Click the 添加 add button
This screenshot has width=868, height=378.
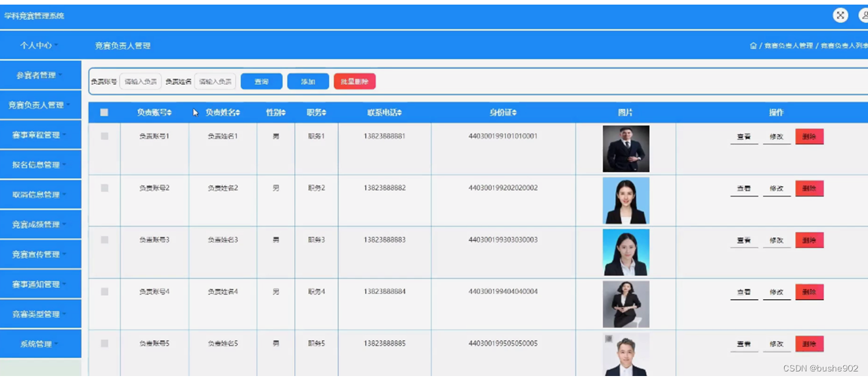tap(308, 82)
